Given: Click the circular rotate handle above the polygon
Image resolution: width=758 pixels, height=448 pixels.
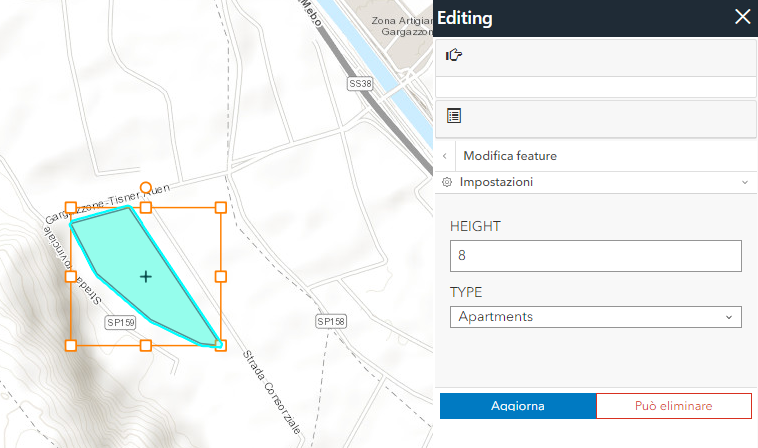Looking at the screenshot, I should pyautogui.click(x=146, y=188).
